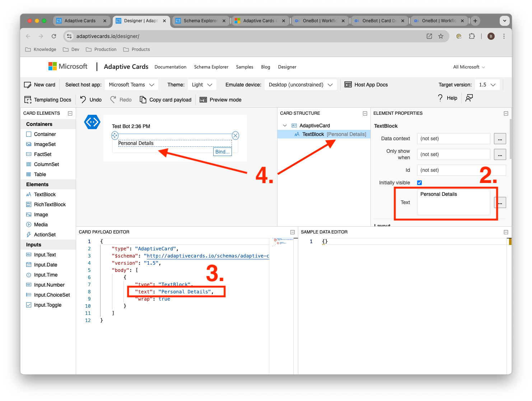This screenshot has width=532, height=401.
Task: Click the Redo arrow icon
Action: point(113,99)
